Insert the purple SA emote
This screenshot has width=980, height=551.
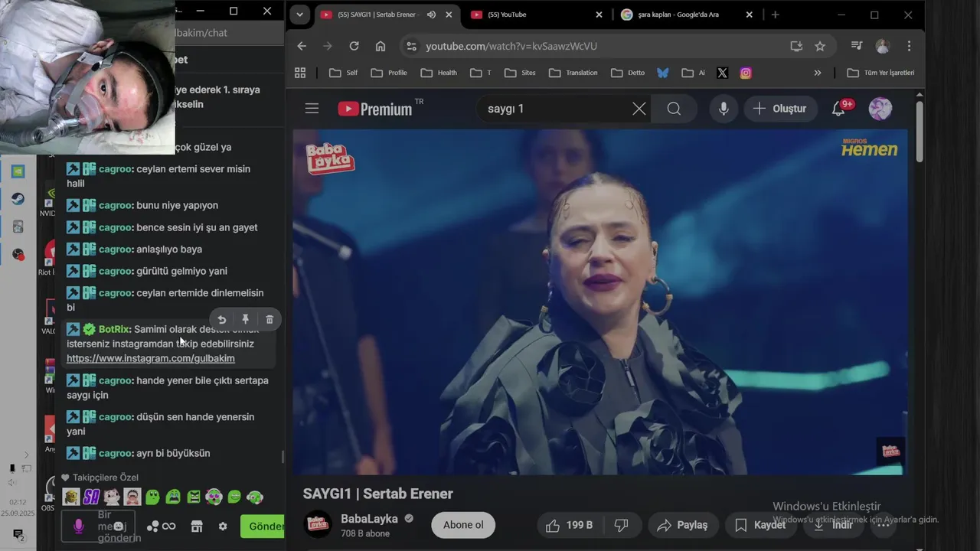pos(91,497)
